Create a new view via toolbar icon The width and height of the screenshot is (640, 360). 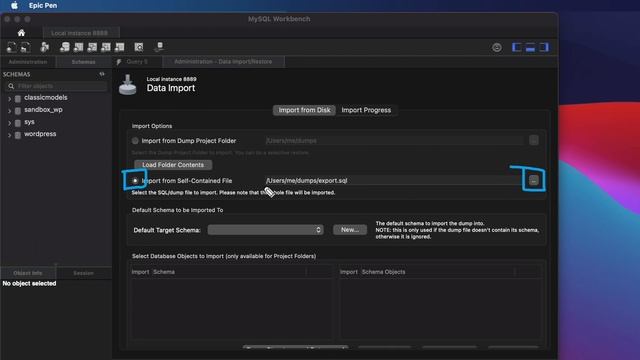click(92, 47)
